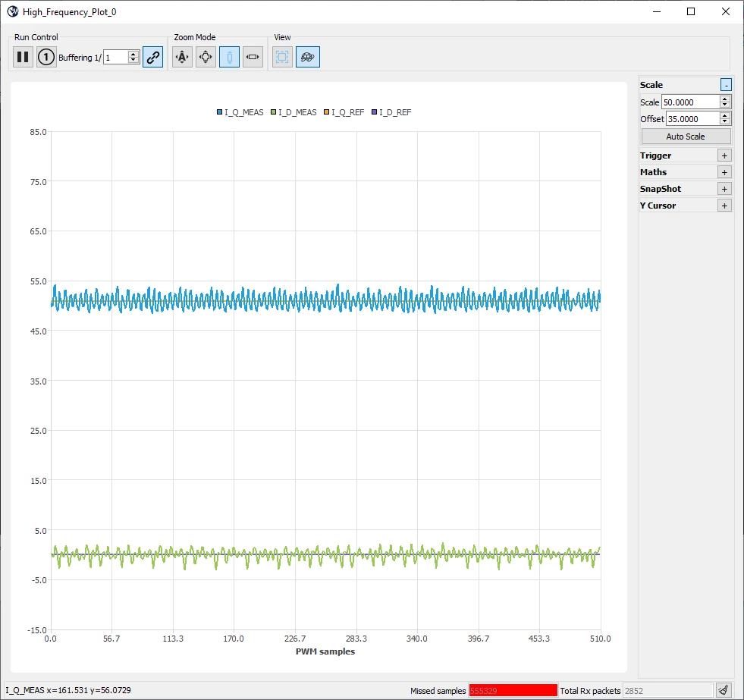
Task: Click the I_D_MEAS legend color swatch
Action: [273, 112]
